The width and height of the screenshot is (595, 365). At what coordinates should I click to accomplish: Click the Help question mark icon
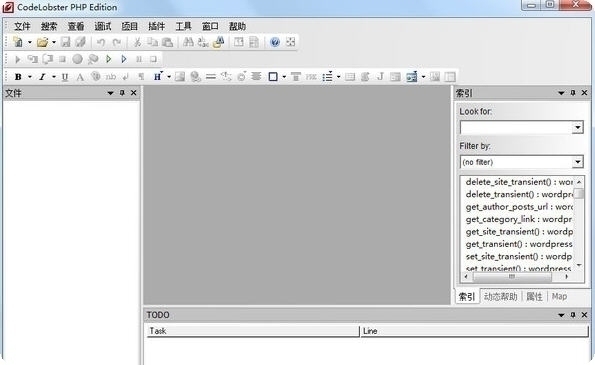tap(275, 42)
